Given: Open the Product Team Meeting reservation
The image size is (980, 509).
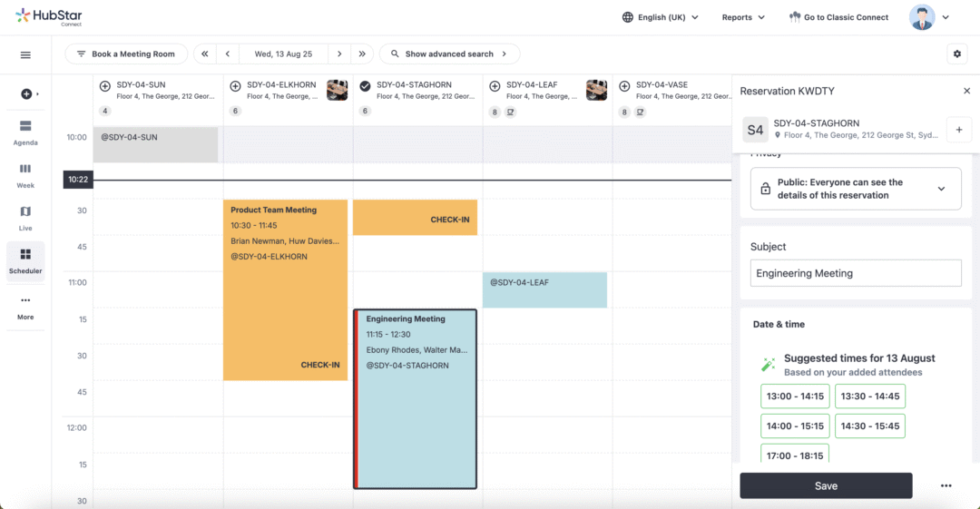Looking at the screenshot, I should tap(286, 289).
